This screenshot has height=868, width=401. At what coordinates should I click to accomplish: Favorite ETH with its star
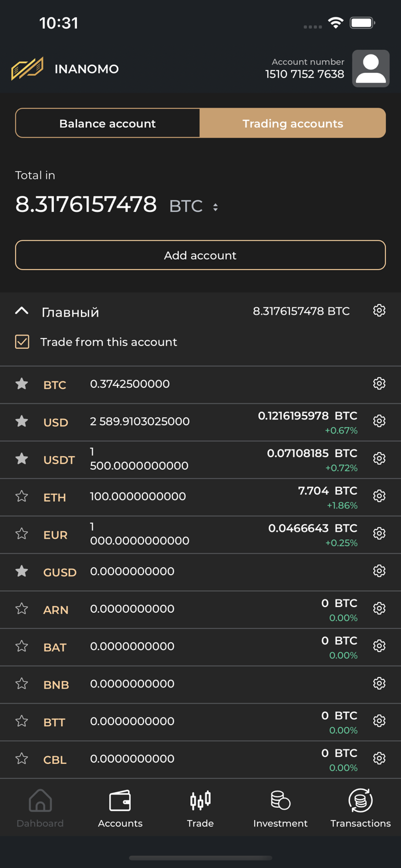pyautogui.click(x=21, y=496)
